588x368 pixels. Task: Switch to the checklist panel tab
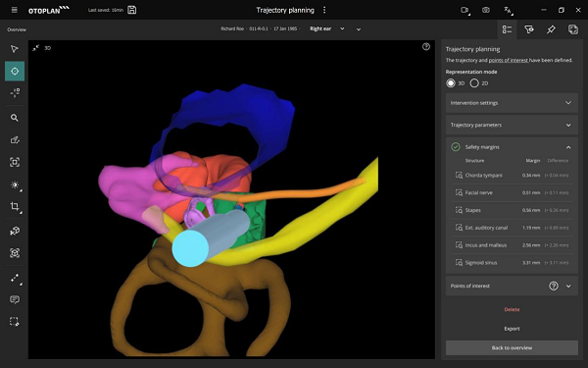[507, 29]
